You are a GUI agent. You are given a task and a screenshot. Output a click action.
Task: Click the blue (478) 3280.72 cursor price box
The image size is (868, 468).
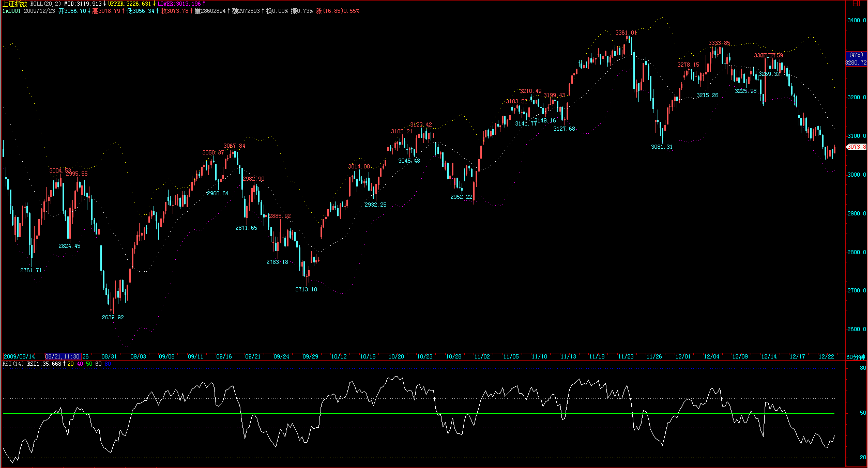856,58
